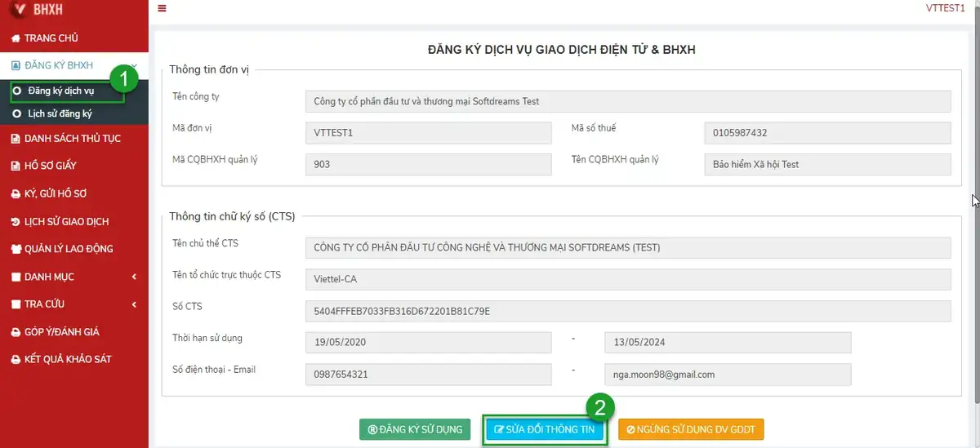Click the Số CTS serial field
This screenshot has height=448, width=980.
[628, 311]
